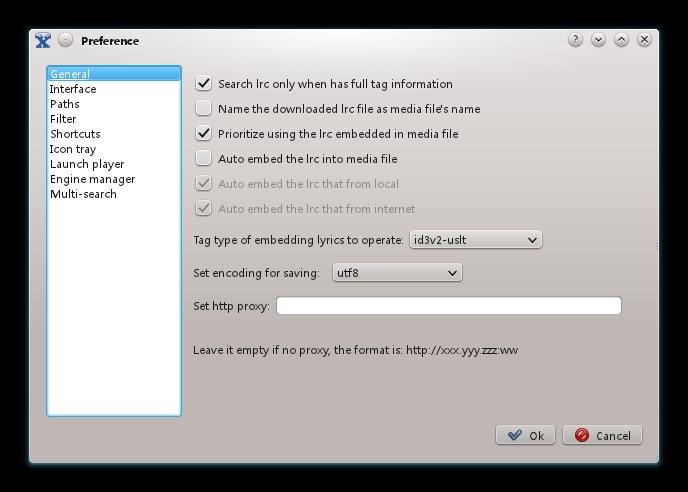The height and width of the screenshot is (492, 688).
Task: Maximize the window with the up-chevron button
Action: pos(621,40)
